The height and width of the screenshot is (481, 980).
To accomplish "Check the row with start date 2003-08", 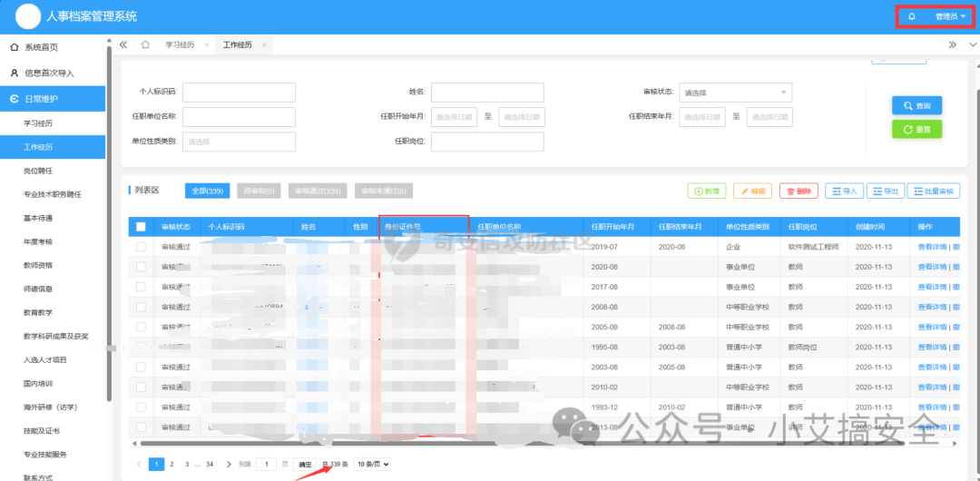I will (x=141, y=367).
